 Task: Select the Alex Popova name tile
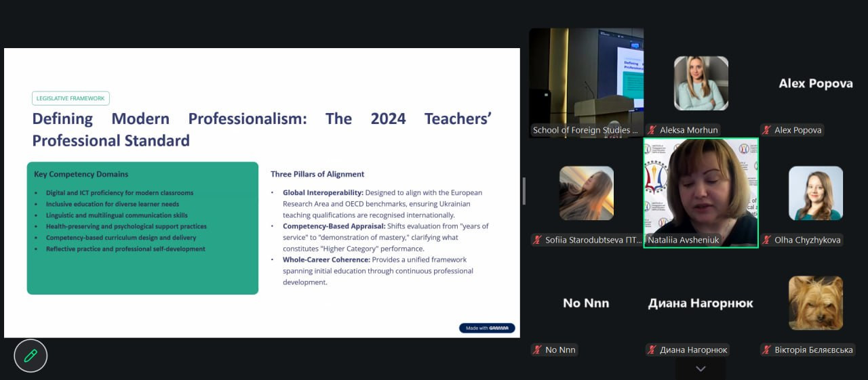point(815,83)
